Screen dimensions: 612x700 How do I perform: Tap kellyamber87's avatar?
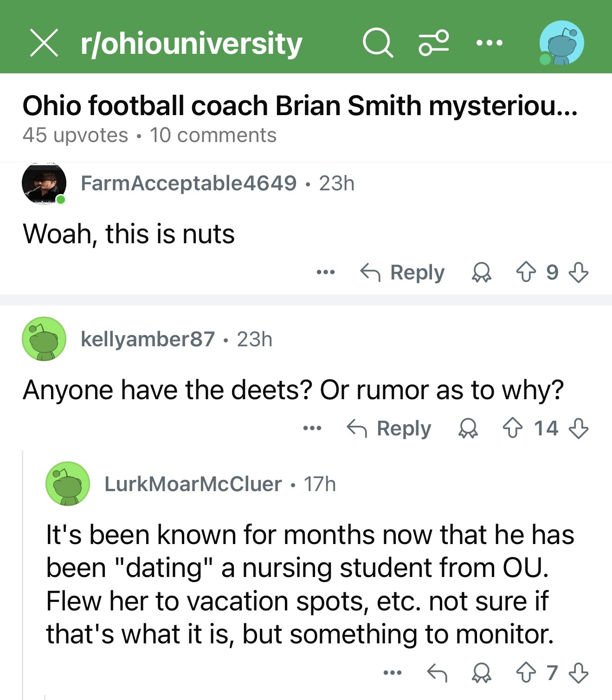pyautogui.click(x=44, y=339)
